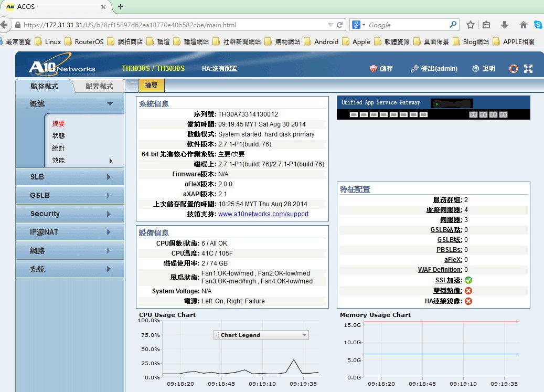Open the PBSLBs link
The image size is (544, 392).
(x=449, y=250)
